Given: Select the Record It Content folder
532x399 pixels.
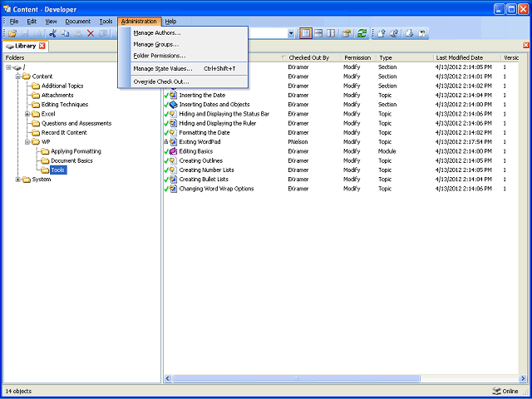Looking at the screenshot, I should pyautogui.click(x=64, y=133).
